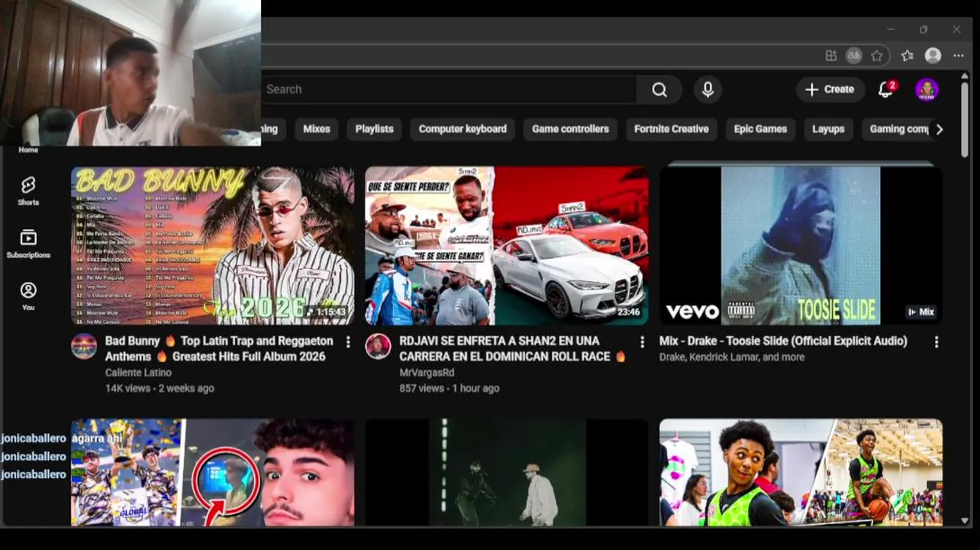980x550 pixels.
Task: Open RDJAVI SE ENFRETA A SHAN2 video title
Action: point(513,348)
